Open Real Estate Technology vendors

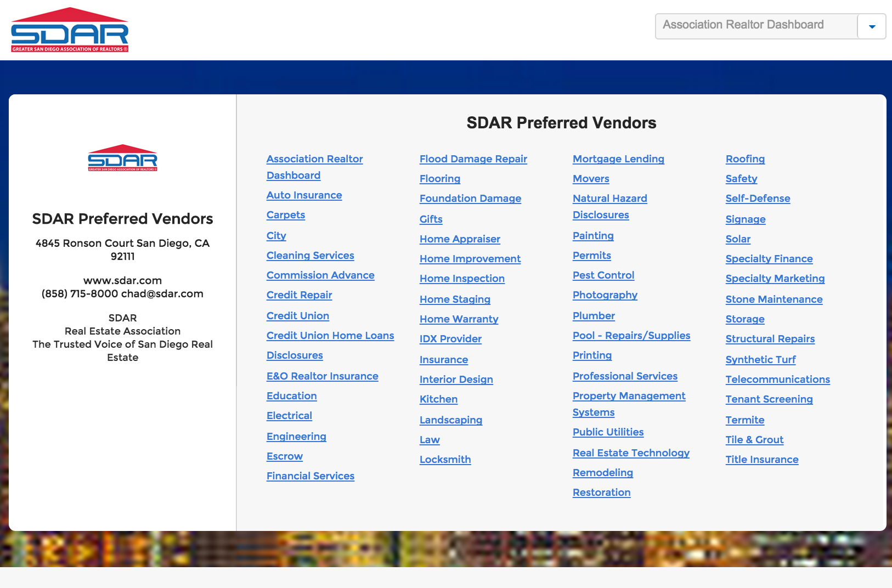pyautogui.click(x=631, y=453)
